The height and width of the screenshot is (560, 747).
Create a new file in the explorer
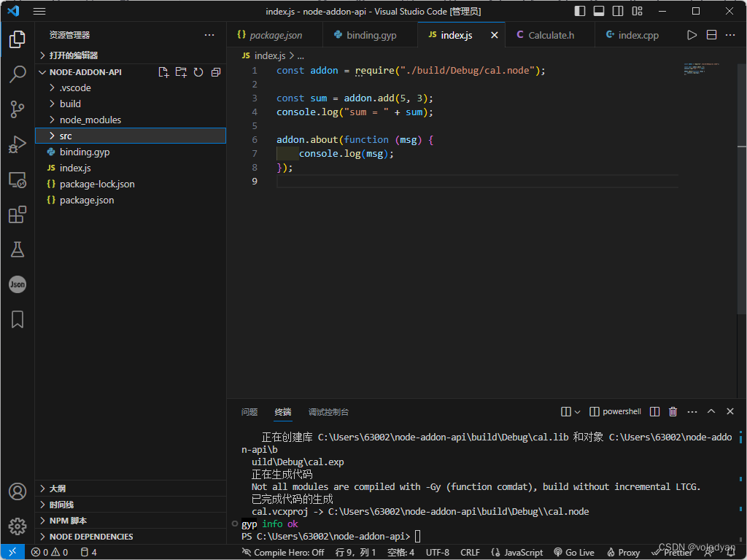tap(163, 71)
